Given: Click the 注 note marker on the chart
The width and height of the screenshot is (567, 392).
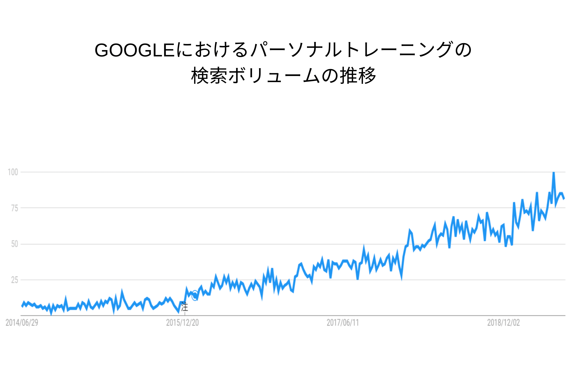Looking at the screenshot, I should coord(185,307).
